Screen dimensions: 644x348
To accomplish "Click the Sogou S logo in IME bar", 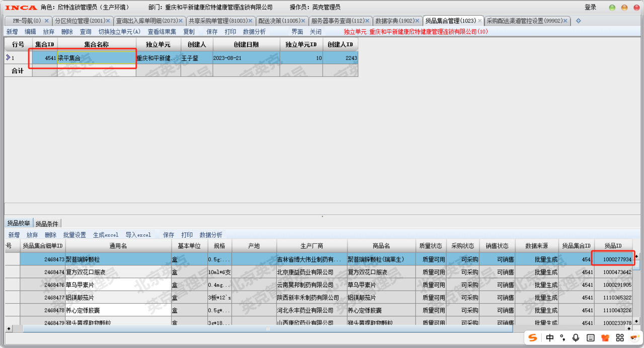I will click(x=533, y=337).
